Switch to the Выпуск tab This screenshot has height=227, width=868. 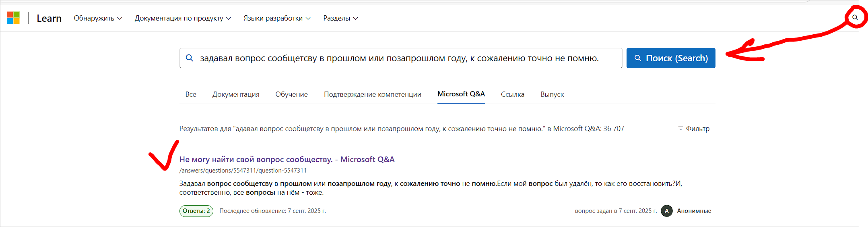(x=552, y=94)
